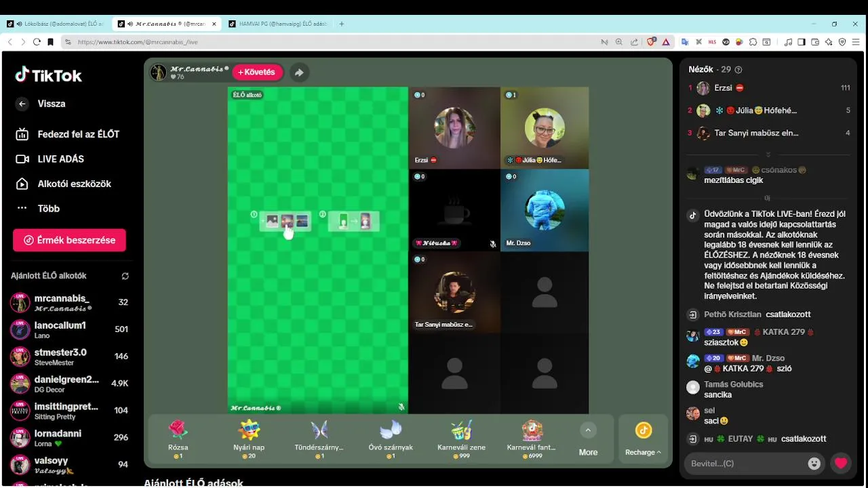Click Brave Rewards triangle icon
868x488 pixels.
click(666, 42)
